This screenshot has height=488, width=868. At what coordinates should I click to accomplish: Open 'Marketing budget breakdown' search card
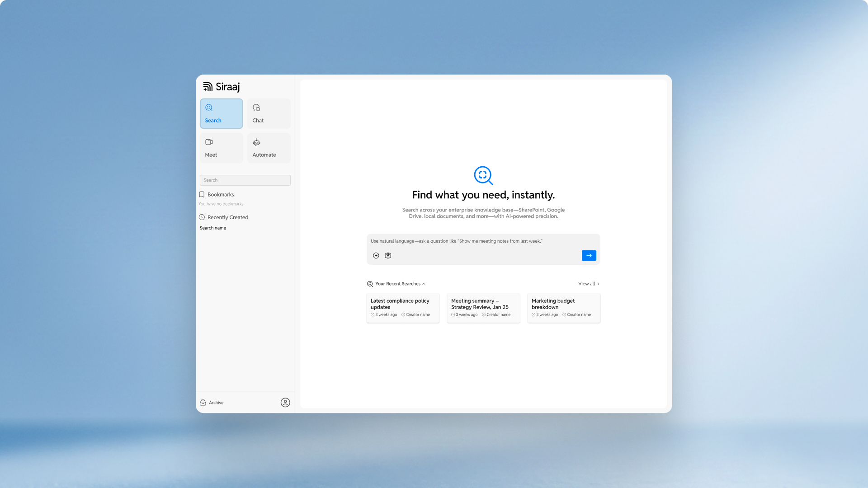564,308
